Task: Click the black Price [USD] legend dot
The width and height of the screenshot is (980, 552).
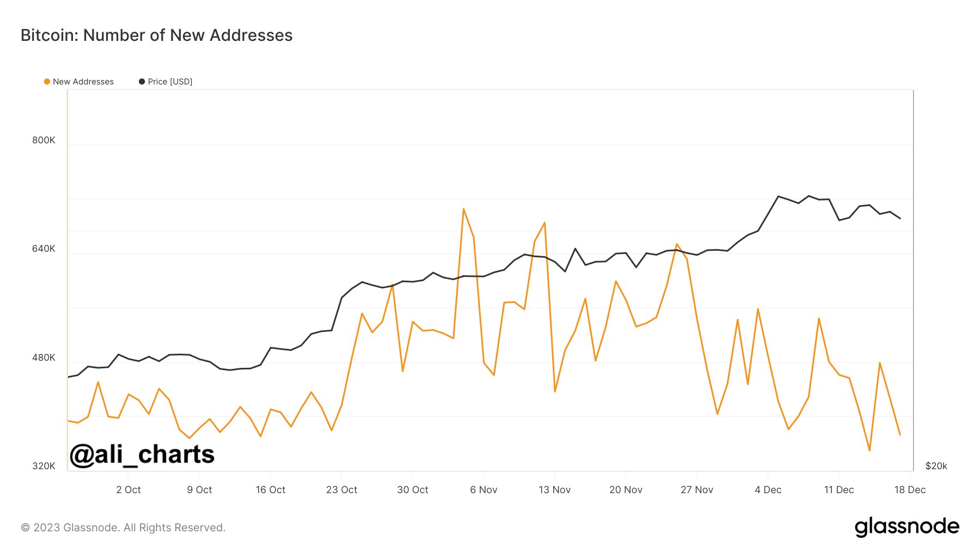Action: (141, 82)
